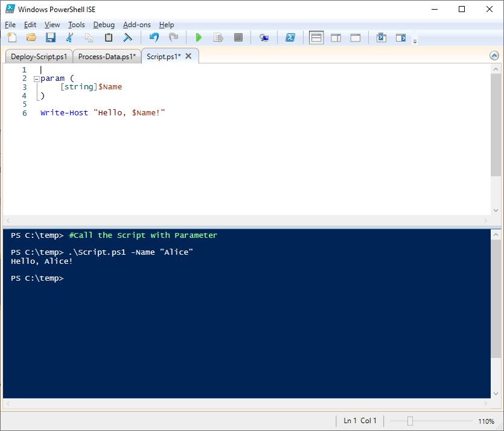The image size is (504, 431).
Task: Run selection with the Run Selection icon
Action: click(x=219, y=37)
